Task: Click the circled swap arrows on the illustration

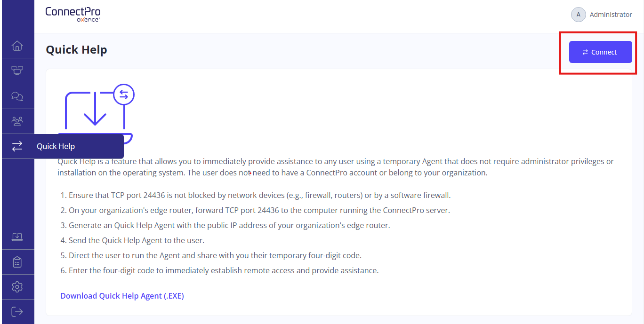Action: click(124, 95)
